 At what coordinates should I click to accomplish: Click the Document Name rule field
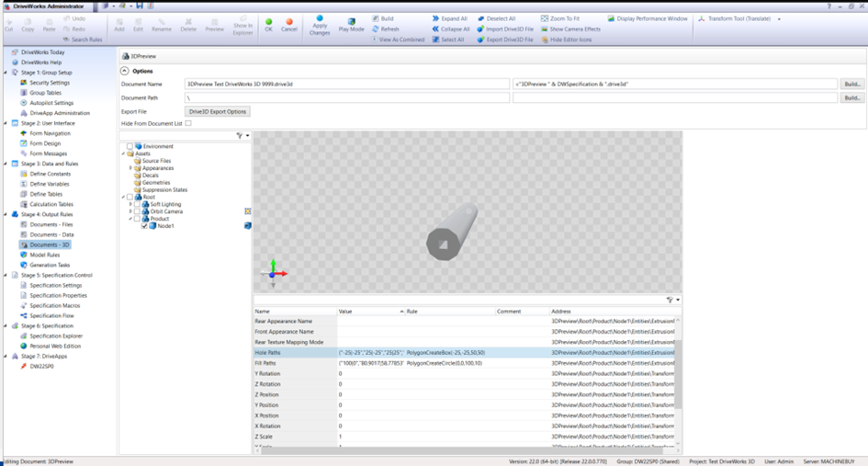[x=675, y=85]
